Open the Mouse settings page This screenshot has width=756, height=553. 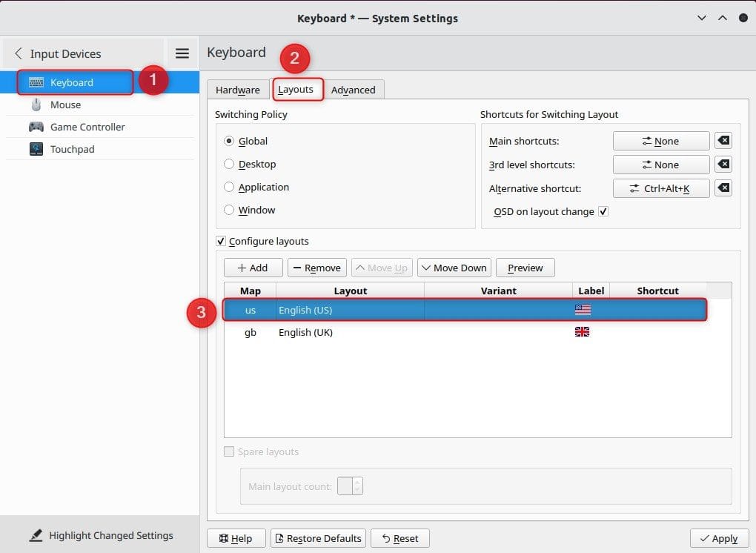point(65,105)
